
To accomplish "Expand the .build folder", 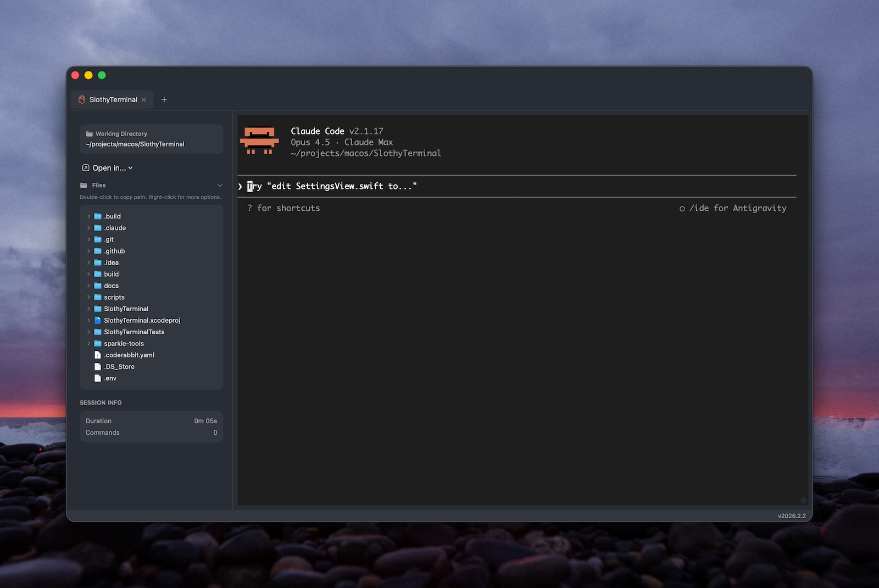I will tap(88, 216).
